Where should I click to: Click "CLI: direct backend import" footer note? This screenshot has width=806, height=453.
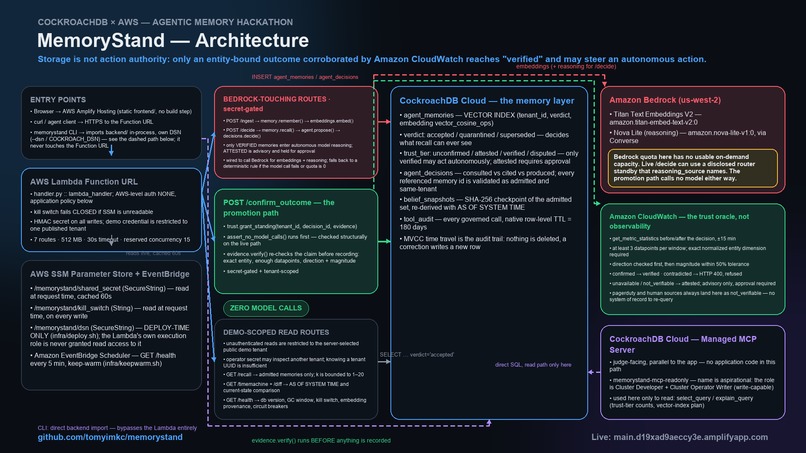pos(117,428)
